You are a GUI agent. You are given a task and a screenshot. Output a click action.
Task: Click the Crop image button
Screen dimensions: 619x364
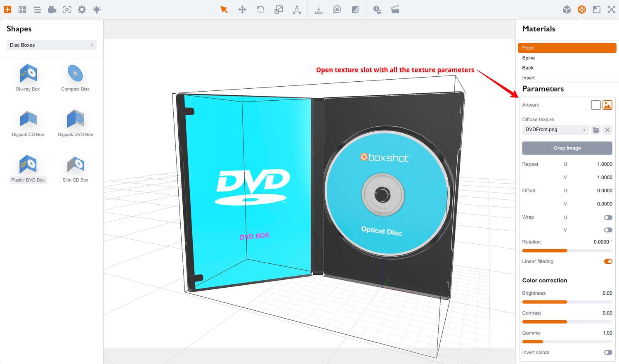click(567, 148)
